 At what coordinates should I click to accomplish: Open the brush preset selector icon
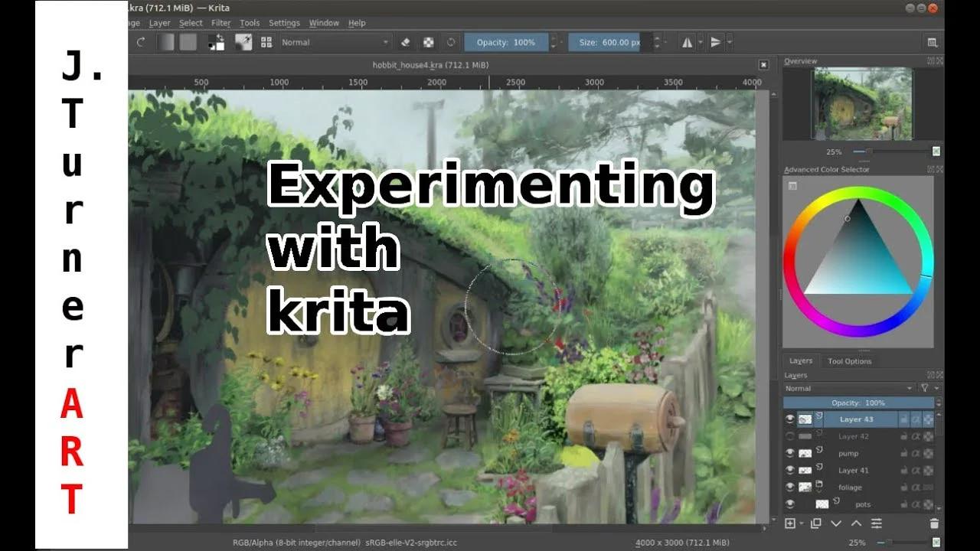[243, 42]
